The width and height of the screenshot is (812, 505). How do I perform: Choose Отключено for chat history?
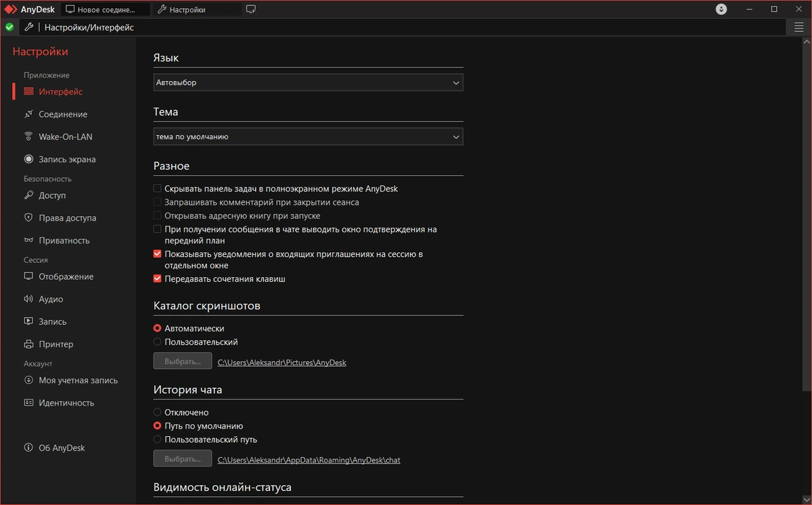pyautogui.click(x=158, y=412)
